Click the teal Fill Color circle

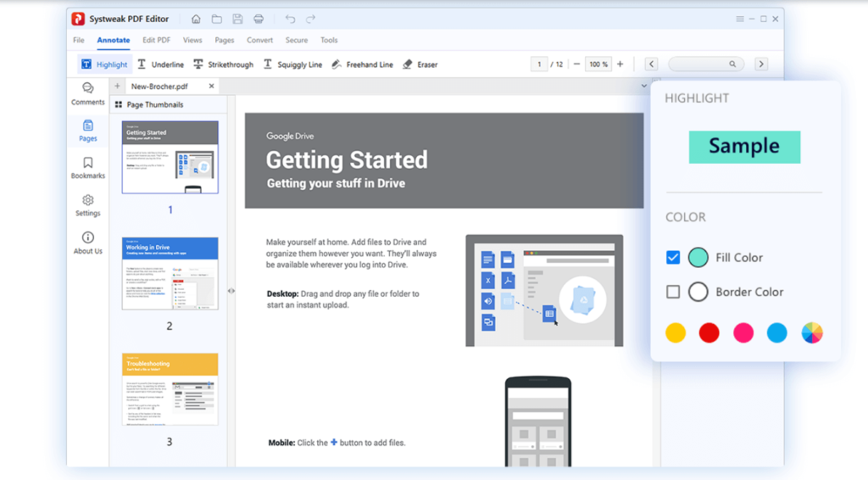(698, 258)
